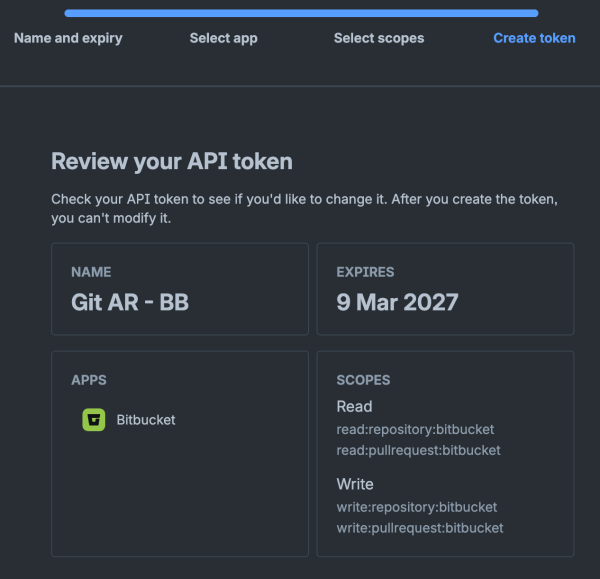Click the EXPIRES field label
This screenshot has height=579, width=600.
365,272
